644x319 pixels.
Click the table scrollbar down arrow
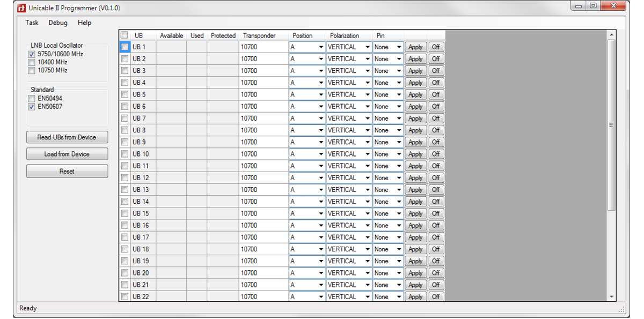611,296
